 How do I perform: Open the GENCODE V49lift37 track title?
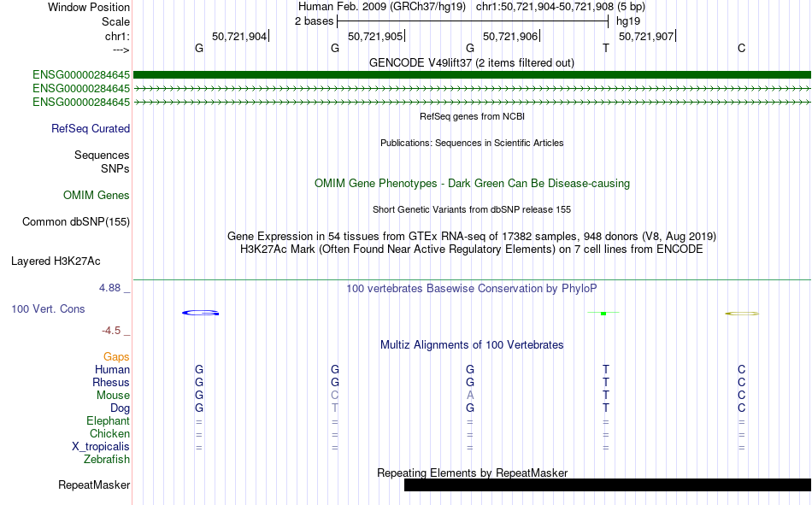(471, 62)
